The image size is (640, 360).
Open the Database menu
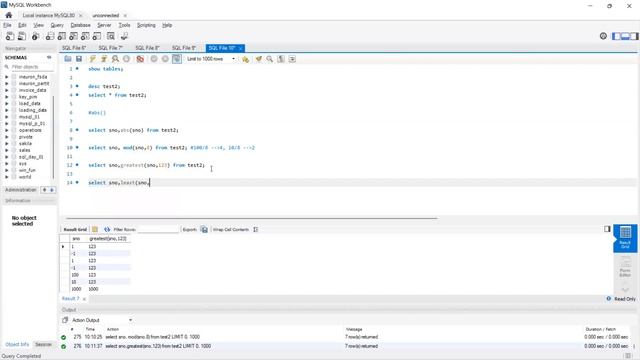click(x=80, y=25)
